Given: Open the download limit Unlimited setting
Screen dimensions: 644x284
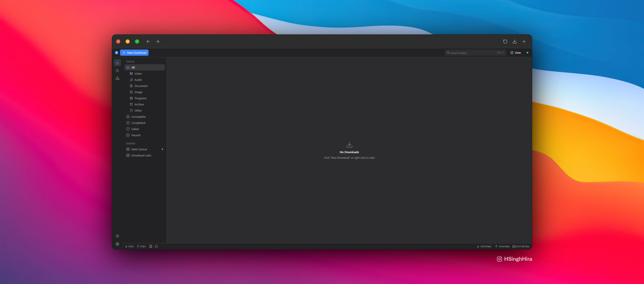Looking at the screenshot, I should [484, 246].
